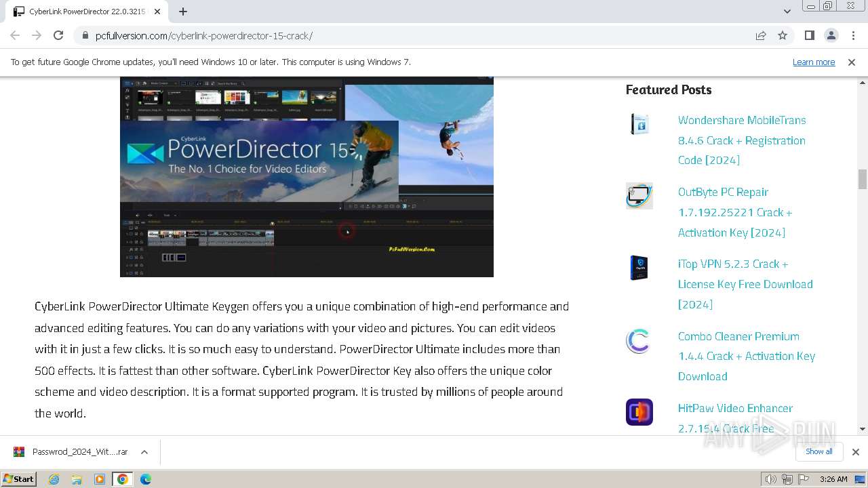
Task: Close the CyberLink PowerDirector tab
Action: [x=158, y=12]
